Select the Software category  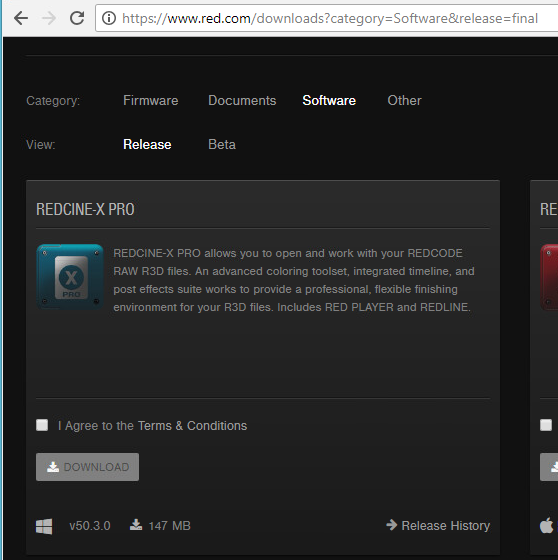[x=329, y=100]
